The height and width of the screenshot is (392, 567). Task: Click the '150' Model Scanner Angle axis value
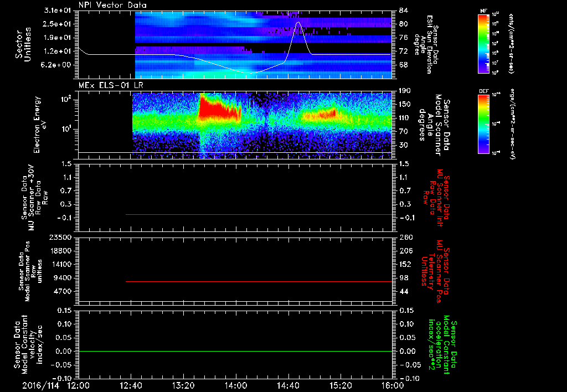(405, 105)
